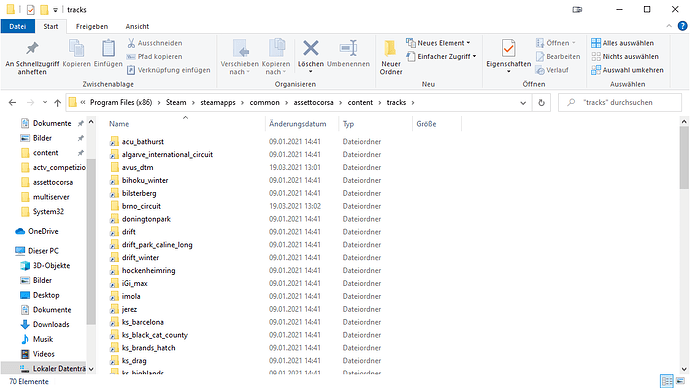The image size is (690, 388).
Task: Open the Kopieren nach menu
Action: click(x=276, y=57)
